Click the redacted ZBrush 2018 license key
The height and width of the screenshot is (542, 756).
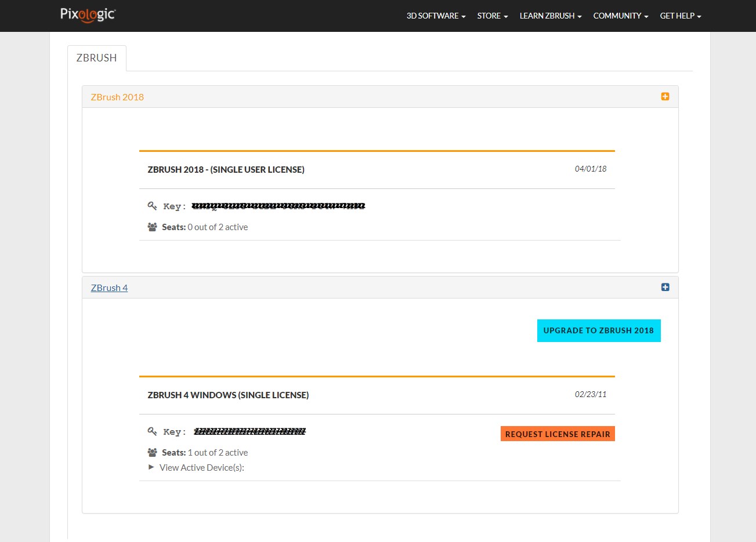(x=278, y=206)
